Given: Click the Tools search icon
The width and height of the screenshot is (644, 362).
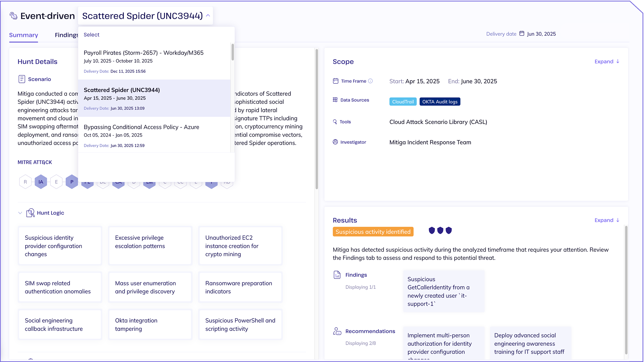Looking at the screenshot, I should pyautogui.click(x=335, y=121).
